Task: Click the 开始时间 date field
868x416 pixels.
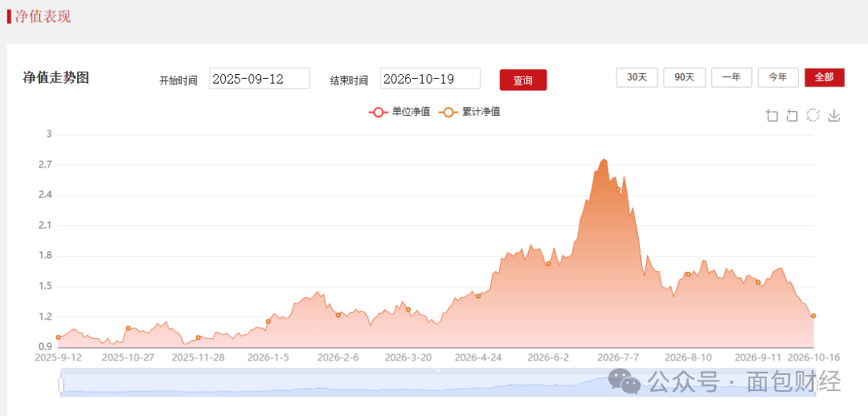Action: point(260,79)
